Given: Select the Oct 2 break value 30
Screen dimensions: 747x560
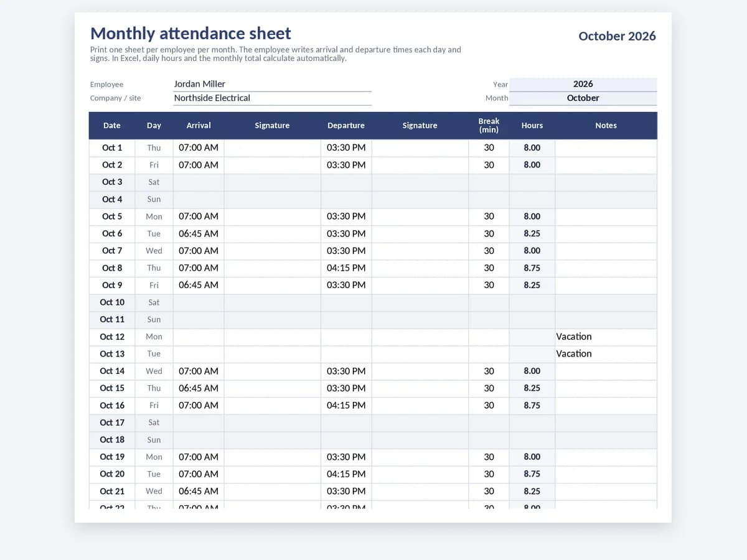Looking at the screenshot, I should [489, 166].
